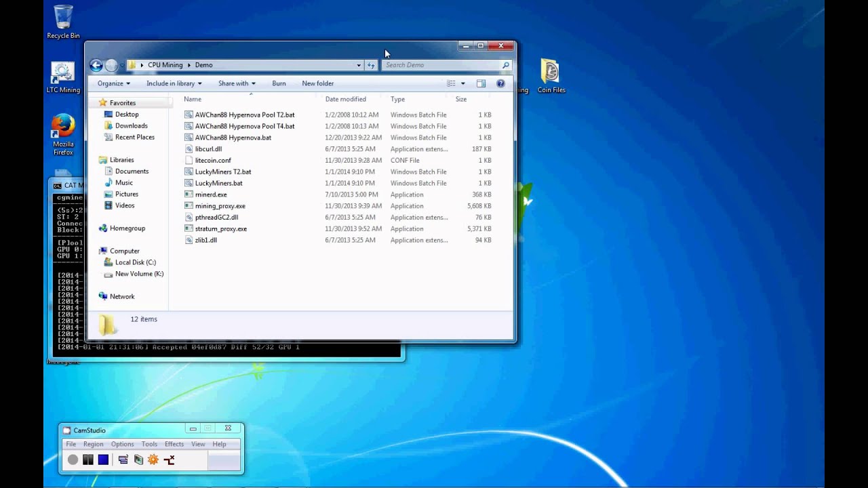Open Explorer help question mark icon
This screenshot has height=488, width=868.
[x=500, y=83]
